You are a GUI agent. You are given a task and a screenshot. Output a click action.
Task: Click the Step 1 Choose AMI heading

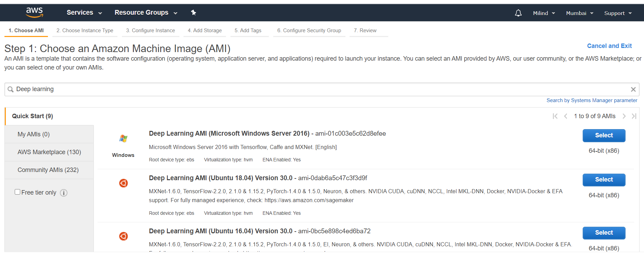click(x=117, y=49)
